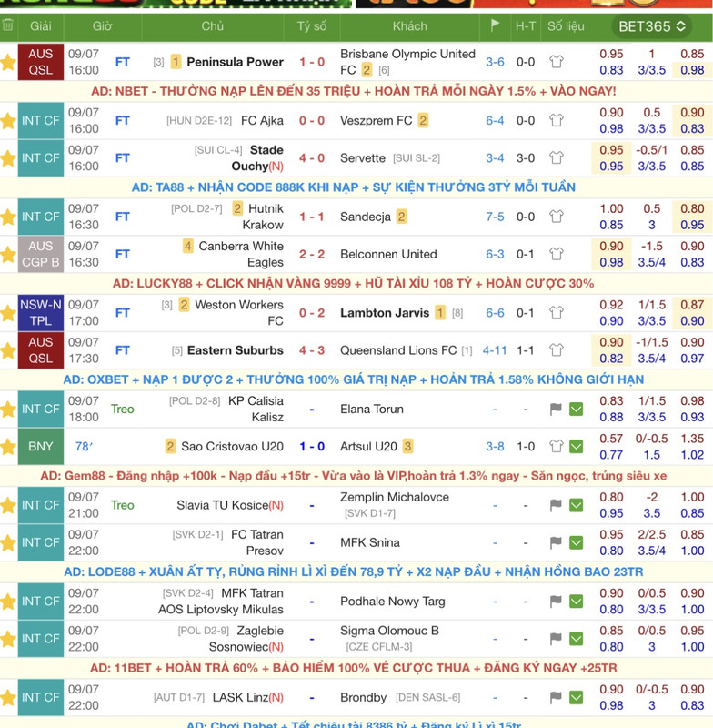Click green envelope icon for LASK Linz match
This screenshot has width=713, height=728.
pyautogui.click(x=577, y=697)
